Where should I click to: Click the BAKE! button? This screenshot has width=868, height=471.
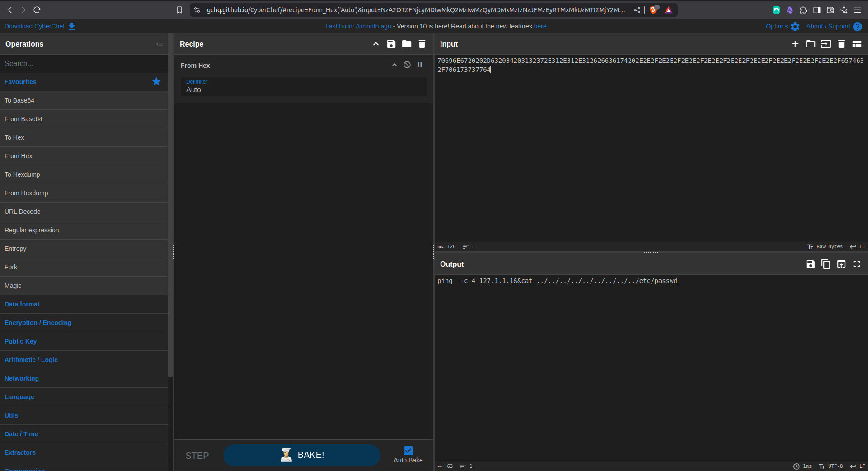click(301, 455)
